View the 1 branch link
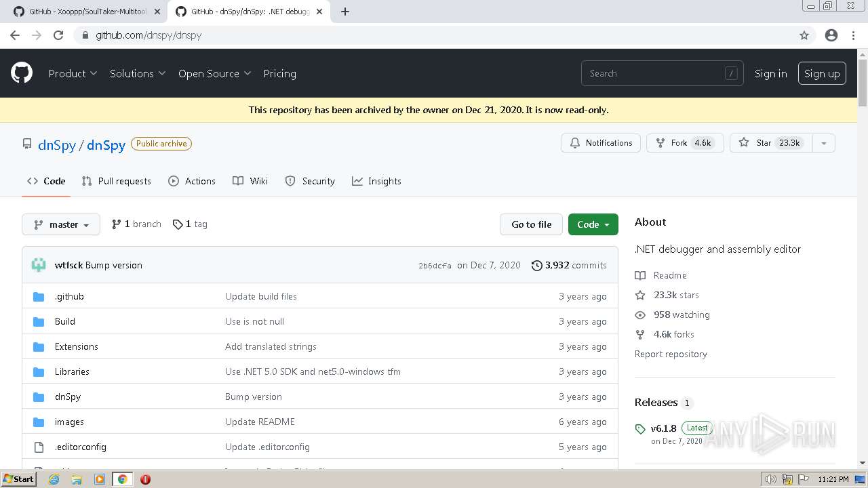 click(x=136, y=224)
